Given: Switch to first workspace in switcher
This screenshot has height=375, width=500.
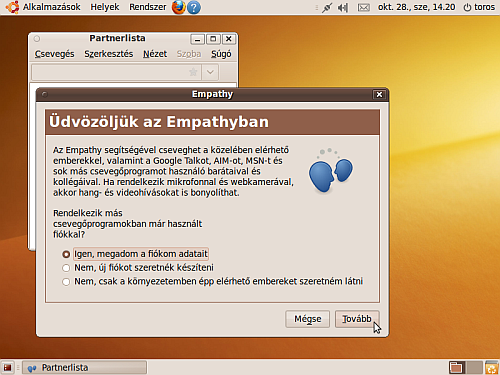Looking at the screenshot, I should 456,367.
